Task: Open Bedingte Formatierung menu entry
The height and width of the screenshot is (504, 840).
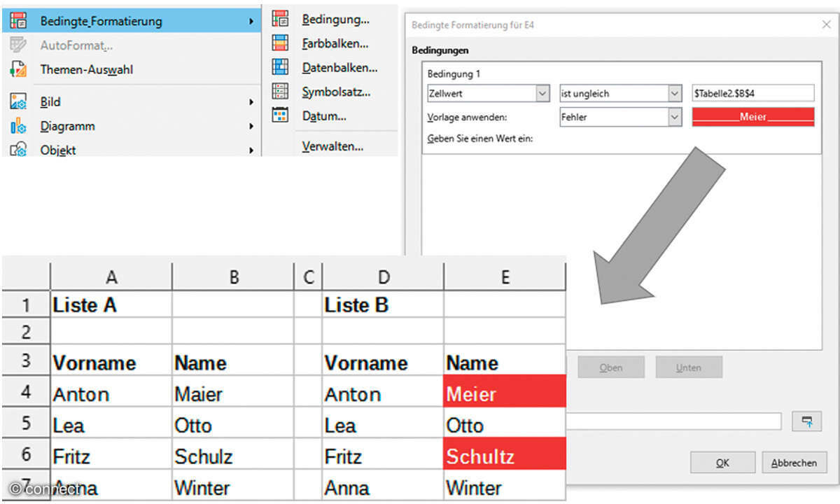Action: [x=131, y=21]
